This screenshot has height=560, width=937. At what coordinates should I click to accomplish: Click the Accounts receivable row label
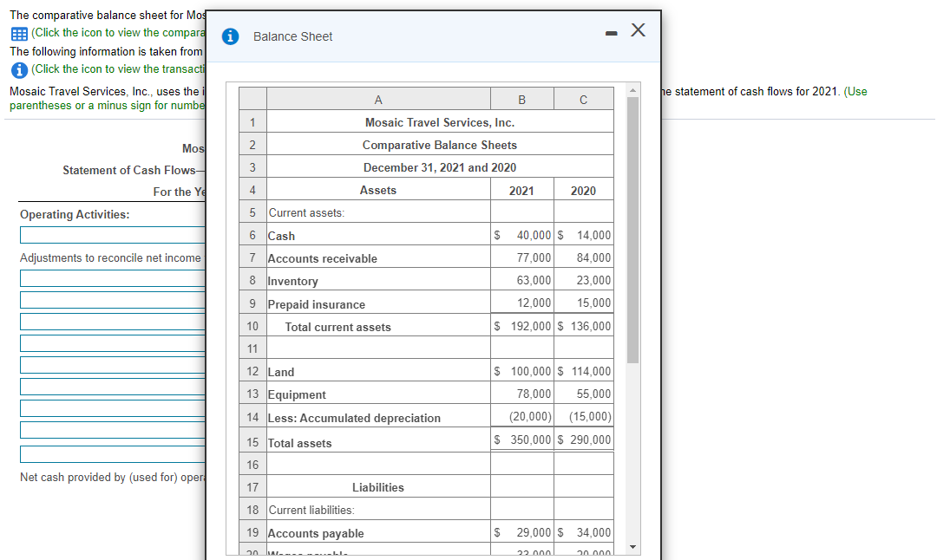[322, 258]
